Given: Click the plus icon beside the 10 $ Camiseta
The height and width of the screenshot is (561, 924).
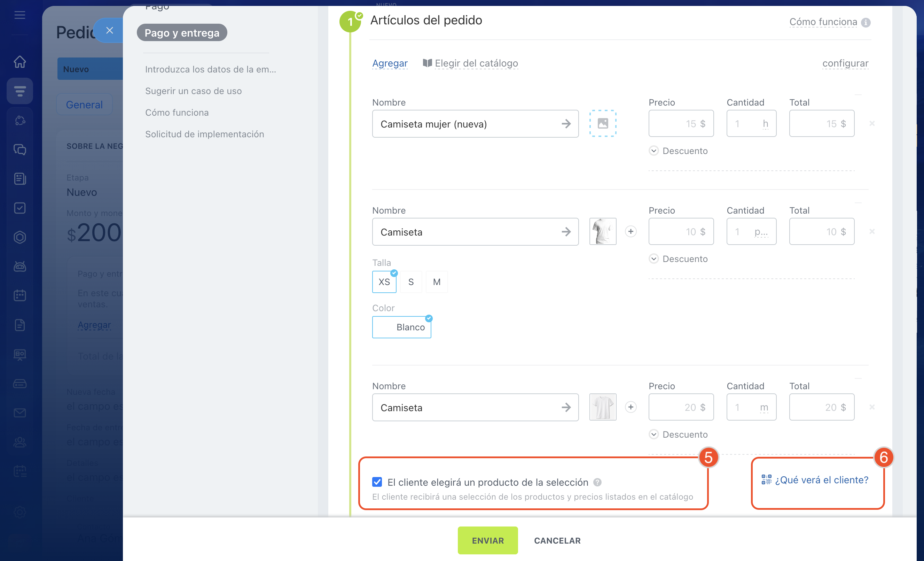Looking at the screenshot, I should click(631, 231).
